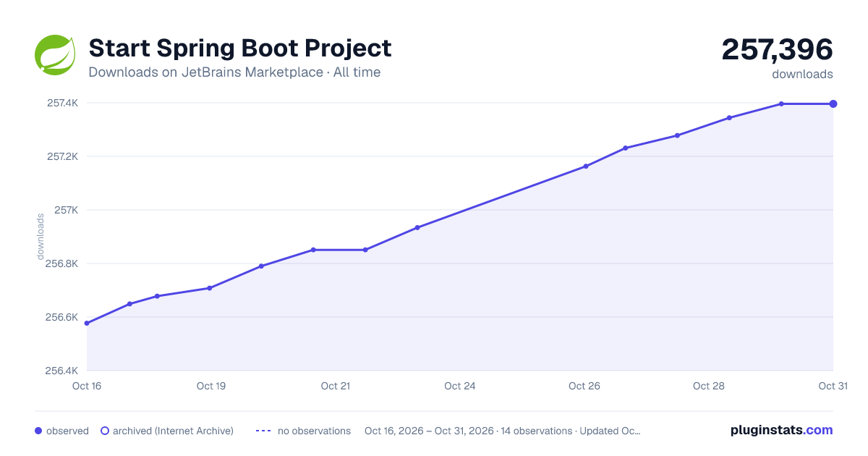Click the 257.4K y-axis label

(x=63, y=103)
